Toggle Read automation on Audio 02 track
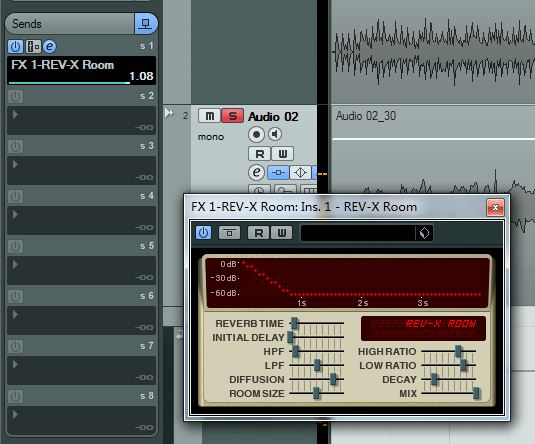The width and height of the screenshot is (535, 444). coord(259,154)
